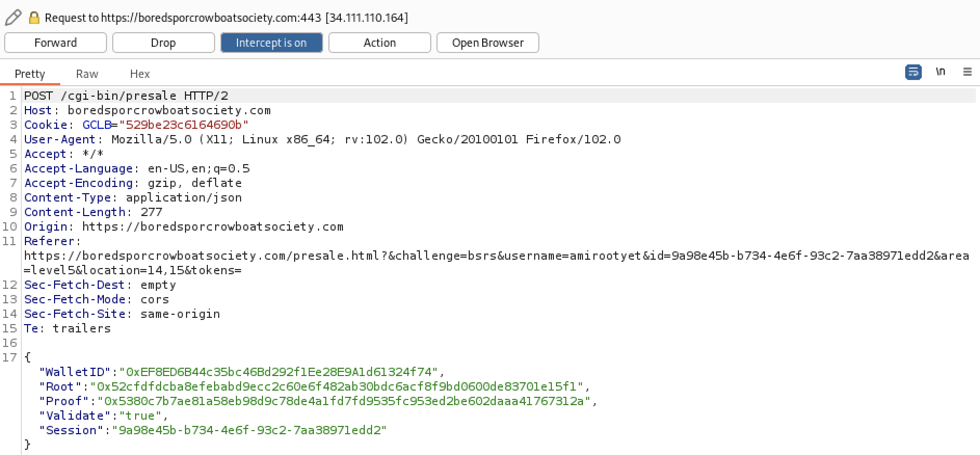Drop the intercepted request
Image resolution: width=980 pixels, height=455 pixels.
[163, 43]
